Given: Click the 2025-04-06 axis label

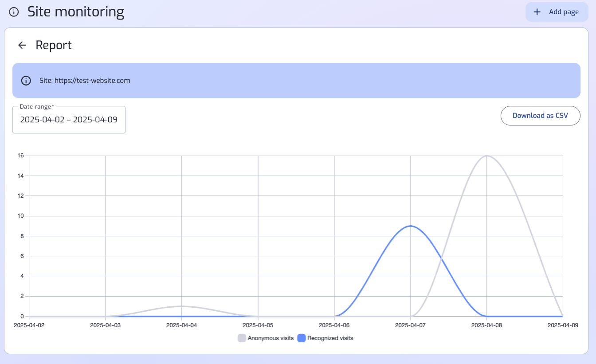Looking at the screenshot, I should coord(334,325).
